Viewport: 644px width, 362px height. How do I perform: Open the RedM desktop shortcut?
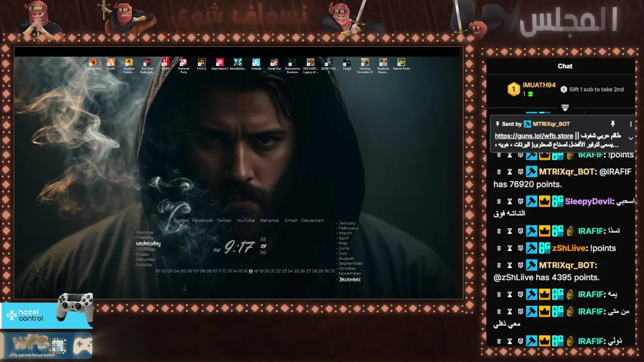(x=165, y=64)
